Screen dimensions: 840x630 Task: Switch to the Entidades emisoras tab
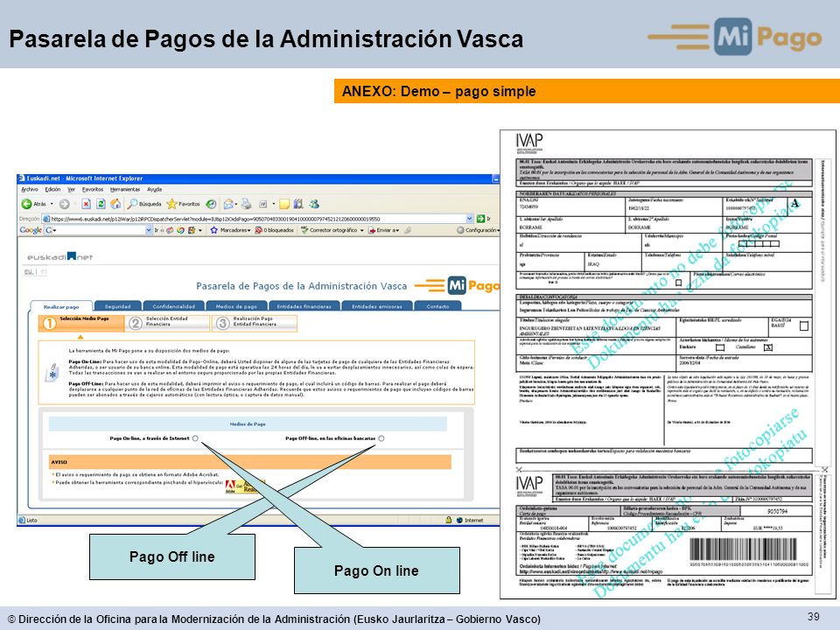pos(376,306)
